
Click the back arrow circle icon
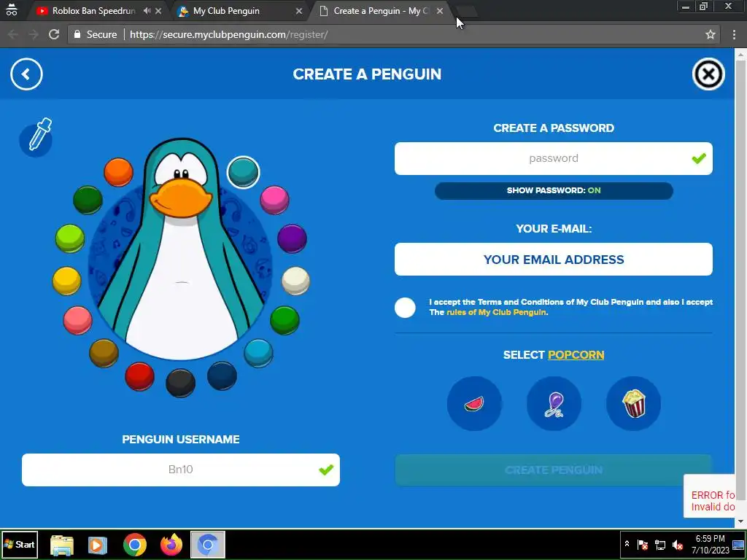pyautogui.click(x=26, y=74)
